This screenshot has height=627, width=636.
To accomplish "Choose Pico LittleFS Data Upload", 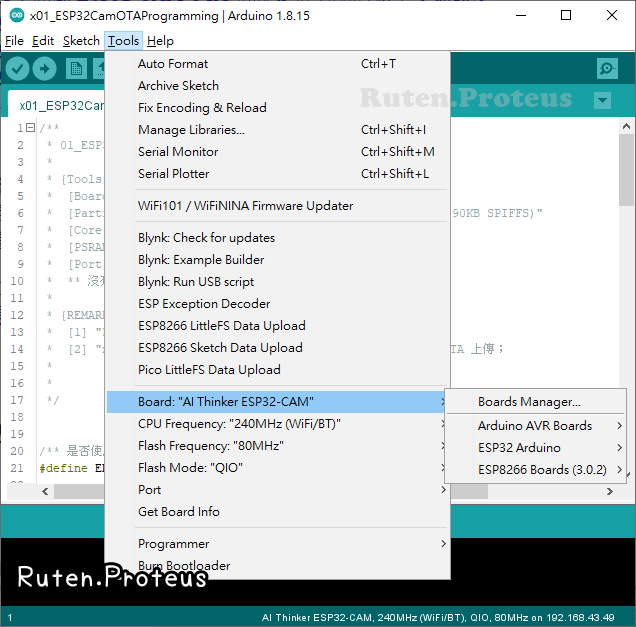I will coord(278,369).
